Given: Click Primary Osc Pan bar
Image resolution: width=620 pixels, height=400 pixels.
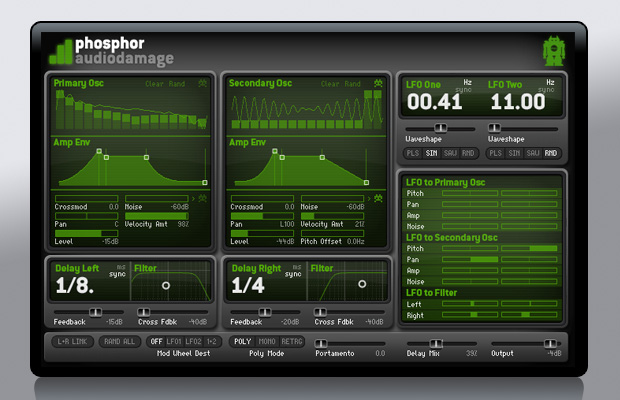Looking at the screenshot, I should (87, 216).
